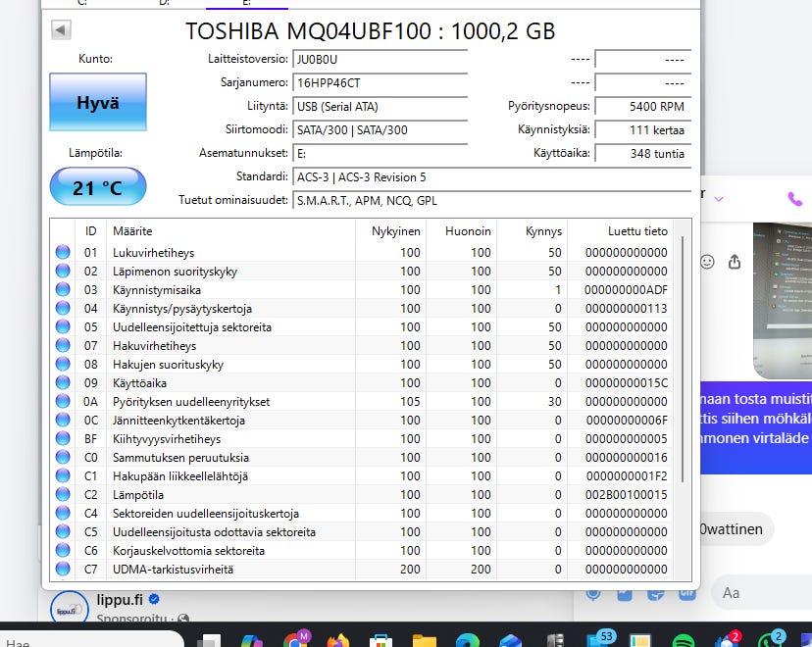This screenshot has width=812, height=647.
Task: Click the Pyöritysnopeus field 5400 RPM
Action: [643, 107]
